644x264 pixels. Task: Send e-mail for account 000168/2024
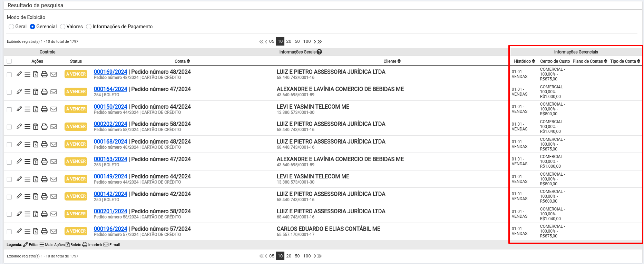tap(53, 144)
